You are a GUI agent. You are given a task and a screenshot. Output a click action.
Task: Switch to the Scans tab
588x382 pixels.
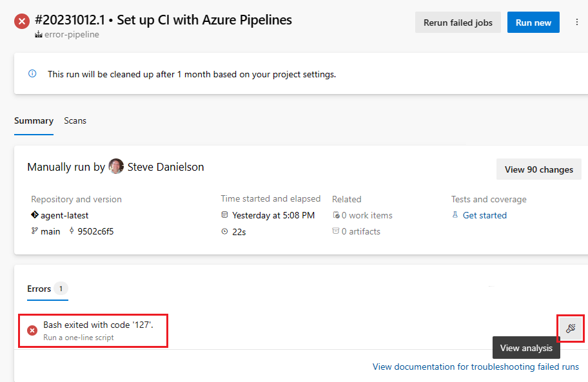click(x=75, y=120)
